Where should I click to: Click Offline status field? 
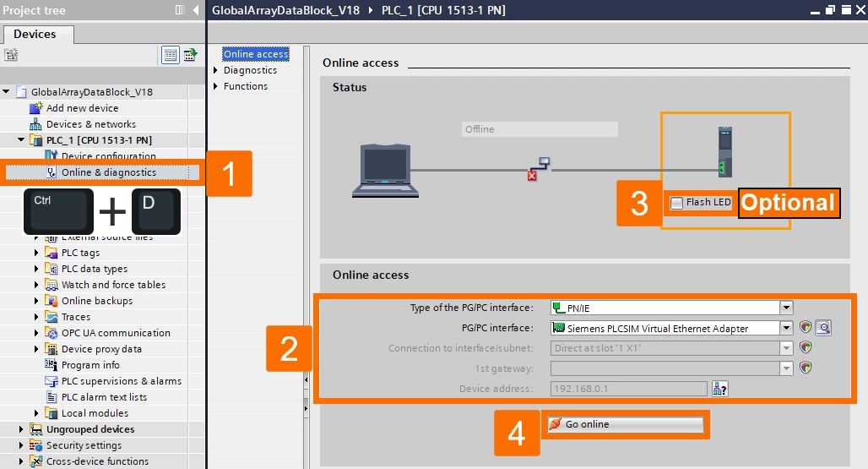(540, 129)
